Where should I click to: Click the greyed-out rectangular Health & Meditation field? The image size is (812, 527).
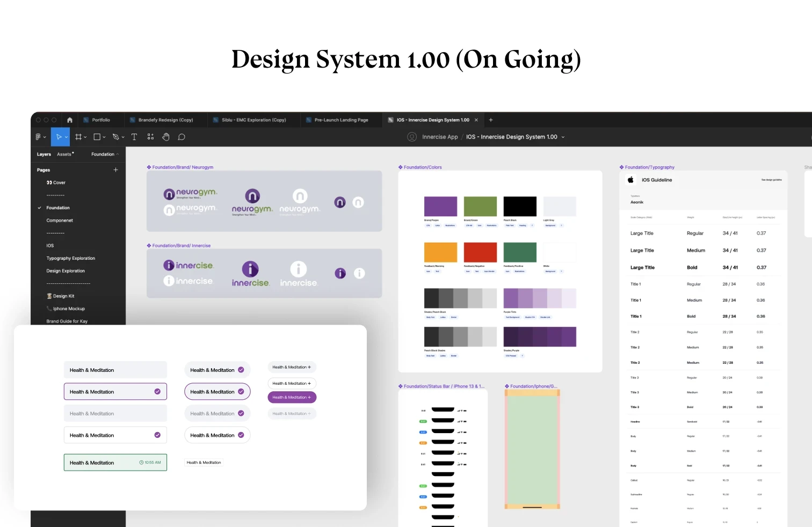point(115,414)
